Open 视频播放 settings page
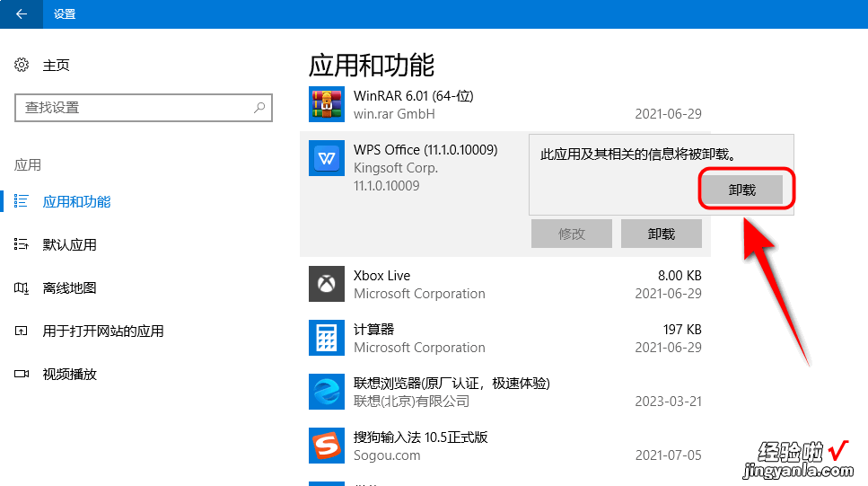Image resolution: width=868 pixels, height=486 pixels. coord(70,375)
